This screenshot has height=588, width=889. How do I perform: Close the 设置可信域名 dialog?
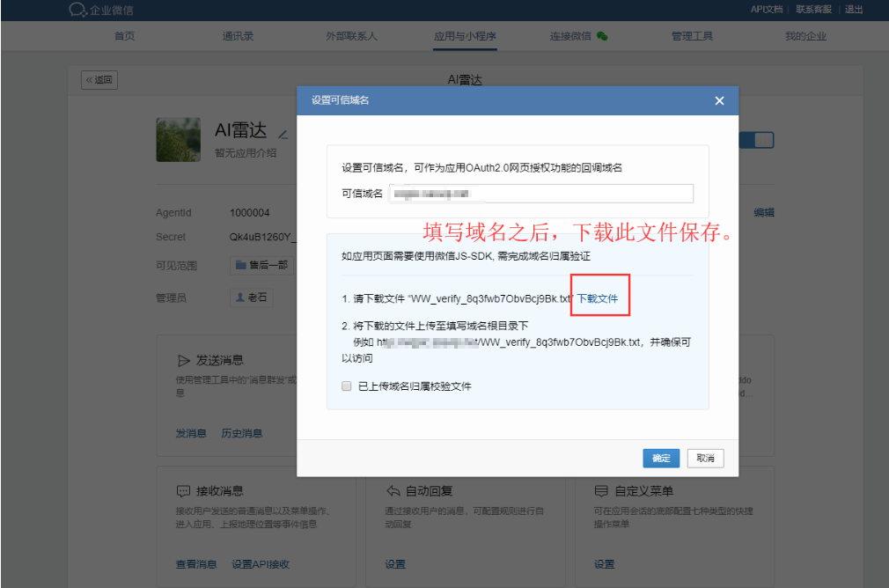(719, 101)
